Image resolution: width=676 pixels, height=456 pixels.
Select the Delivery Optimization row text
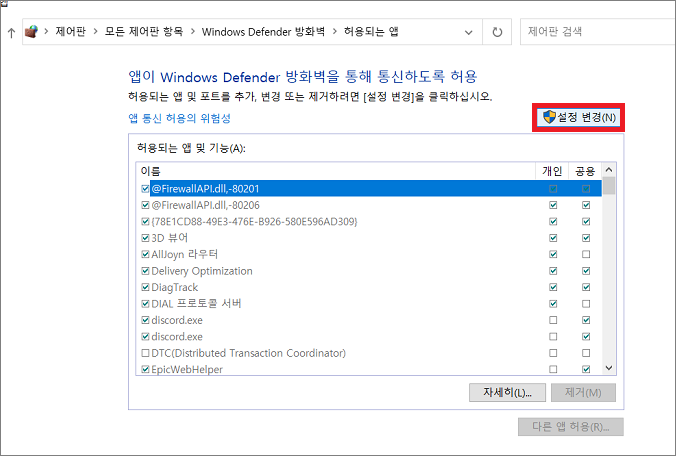point(202,271)
